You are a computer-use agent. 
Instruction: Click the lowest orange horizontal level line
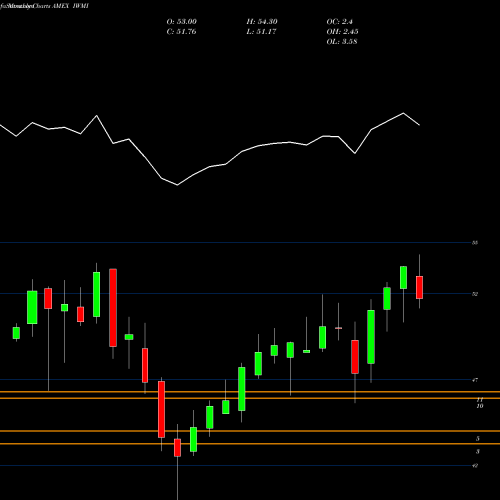250,444
